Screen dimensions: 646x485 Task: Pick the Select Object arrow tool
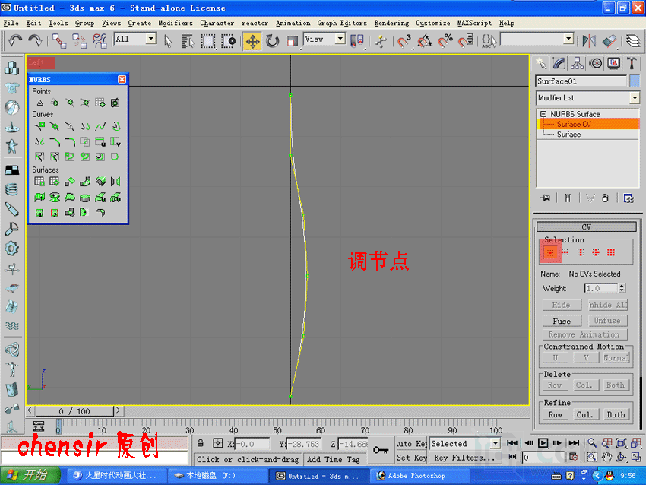168,41
